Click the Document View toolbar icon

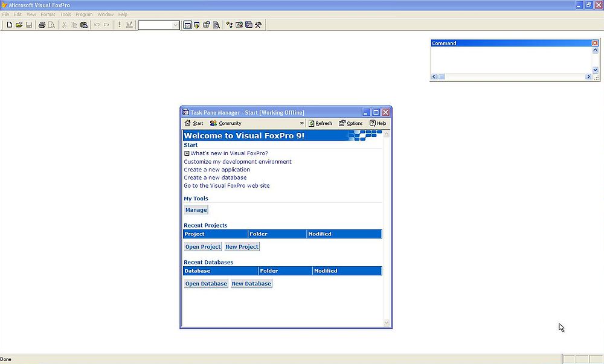[216, 25]
